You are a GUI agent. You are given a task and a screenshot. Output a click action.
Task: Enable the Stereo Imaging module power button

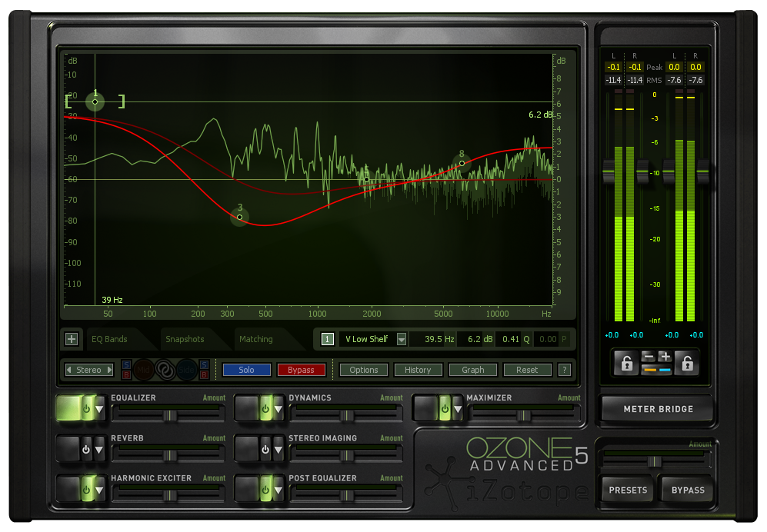265,449
